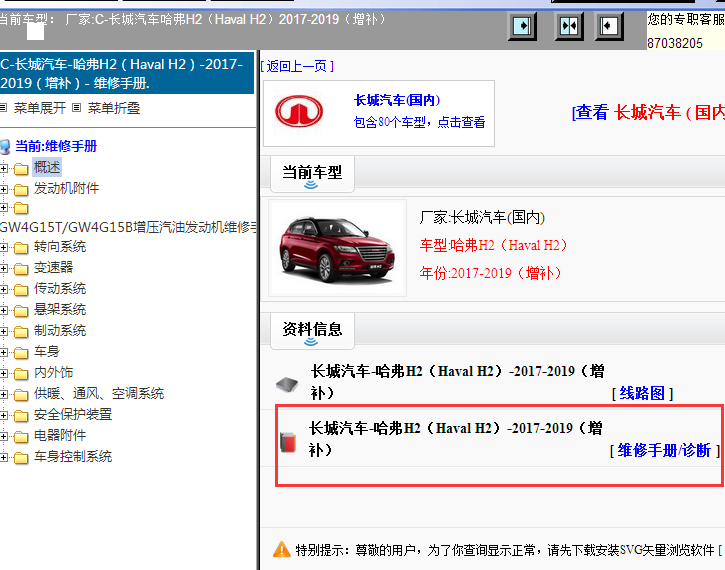Open 供暖、通风、空调系统 tree item
The image size is (725, 570).
(98, 393)
